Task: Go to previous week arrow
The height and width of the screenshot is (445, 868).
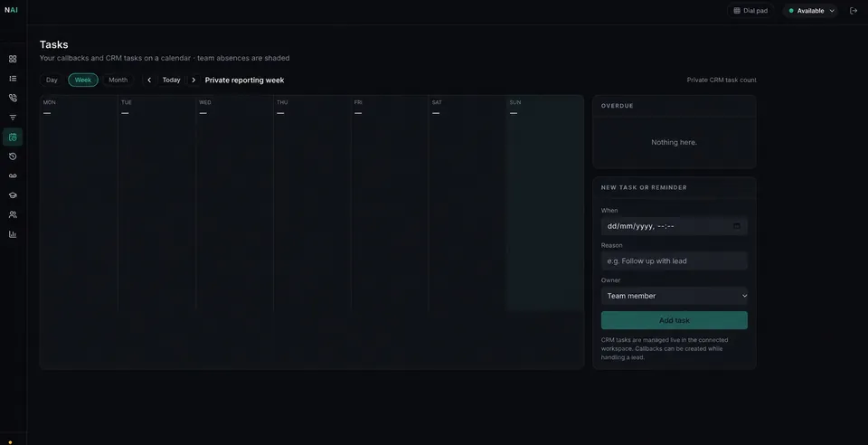Action: [x=149, y=80]
